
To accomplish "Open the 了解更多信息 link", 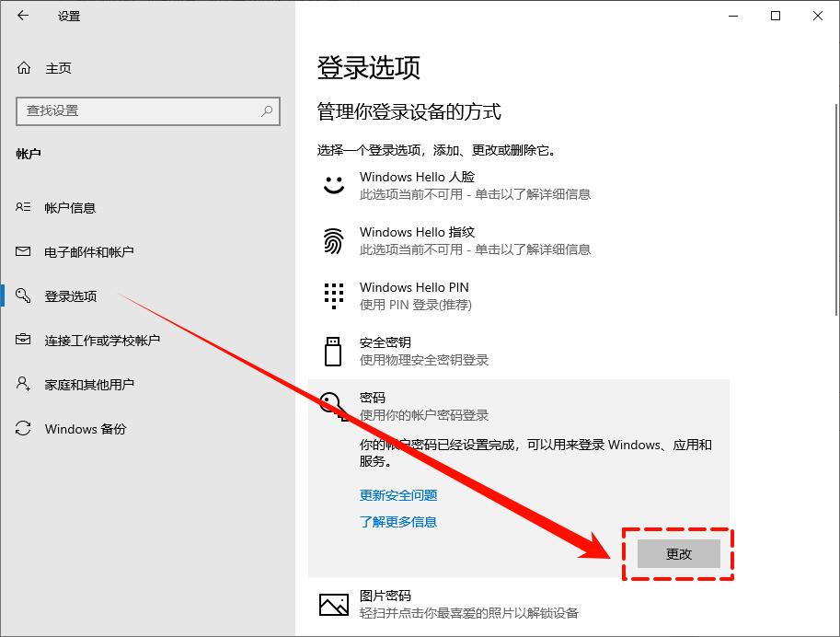I will (398, 522).
